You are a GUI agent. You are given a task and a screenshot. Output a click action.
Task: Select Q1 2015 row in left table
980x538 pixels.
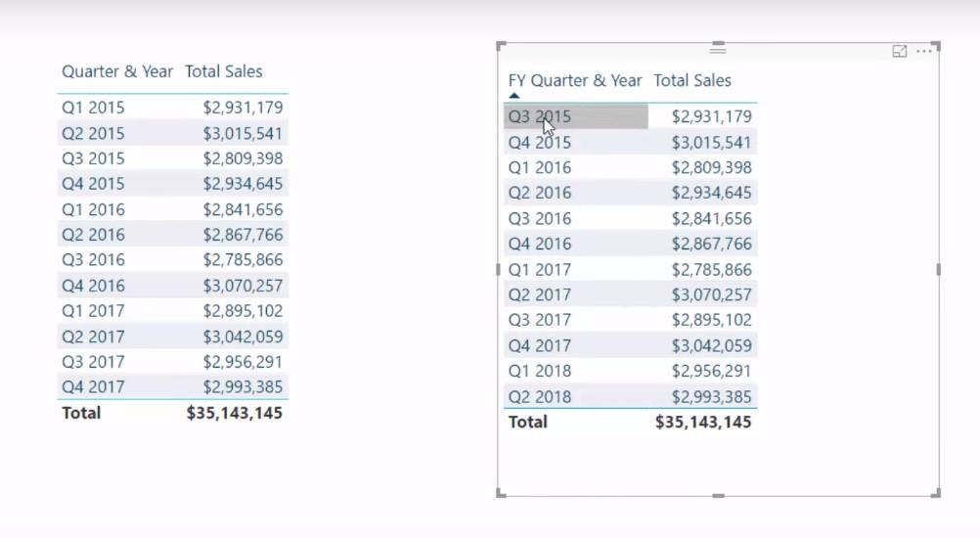tap(173, 107)
